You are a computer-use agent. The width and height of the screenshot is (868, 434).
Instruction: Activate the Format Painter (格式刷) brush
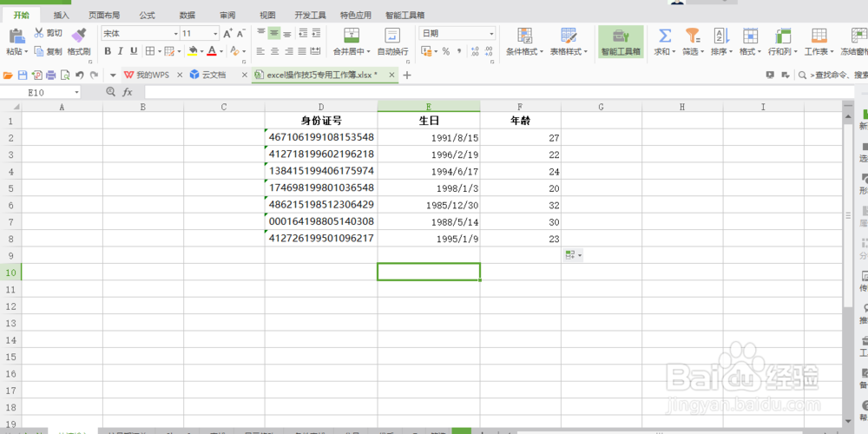coord(79,35)
